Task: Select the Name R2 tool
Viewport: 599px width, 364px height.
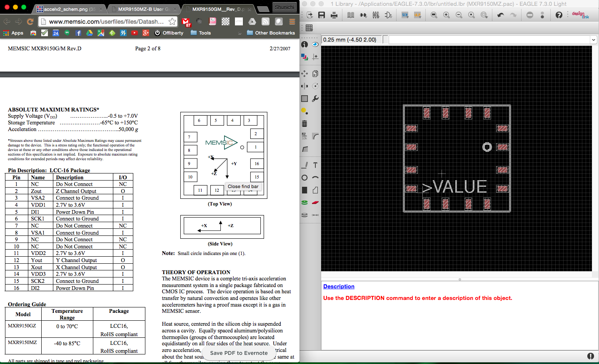Action: [x=304, y=136]
